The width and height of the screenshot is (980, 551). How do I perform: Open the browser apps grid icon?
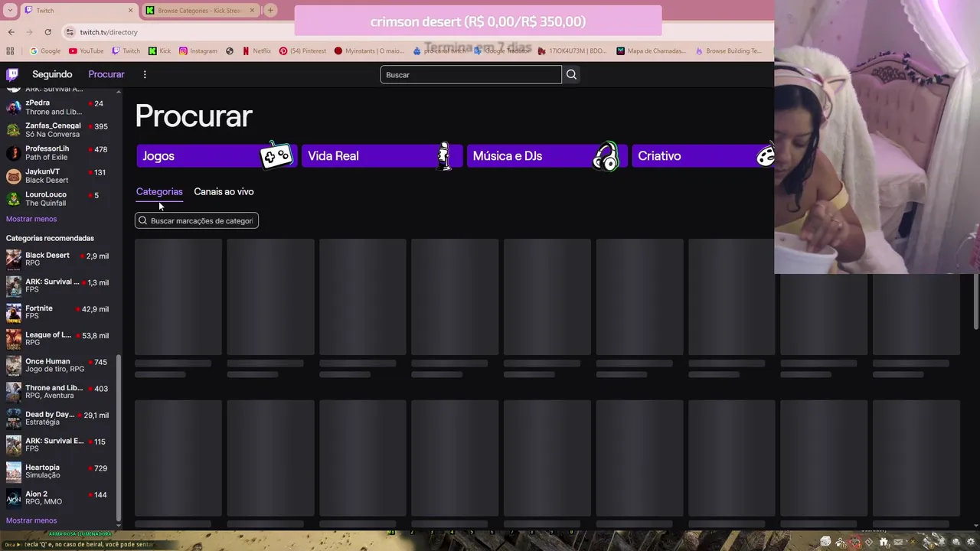10,51
